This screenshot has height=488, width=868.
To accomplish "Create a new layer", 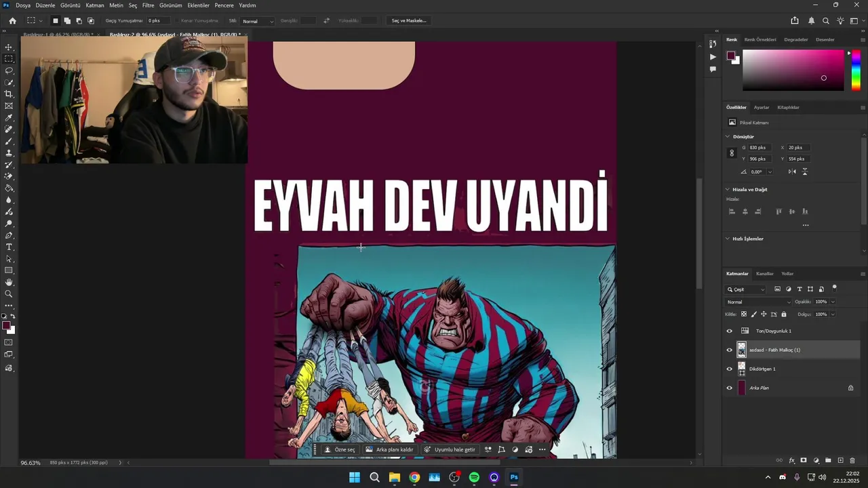I will pyautogui.click(x=840, y=460).
